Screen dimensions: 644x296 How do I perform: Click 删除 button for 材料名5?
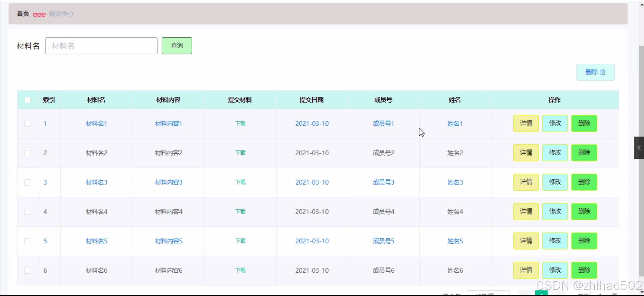pos(584,241)
